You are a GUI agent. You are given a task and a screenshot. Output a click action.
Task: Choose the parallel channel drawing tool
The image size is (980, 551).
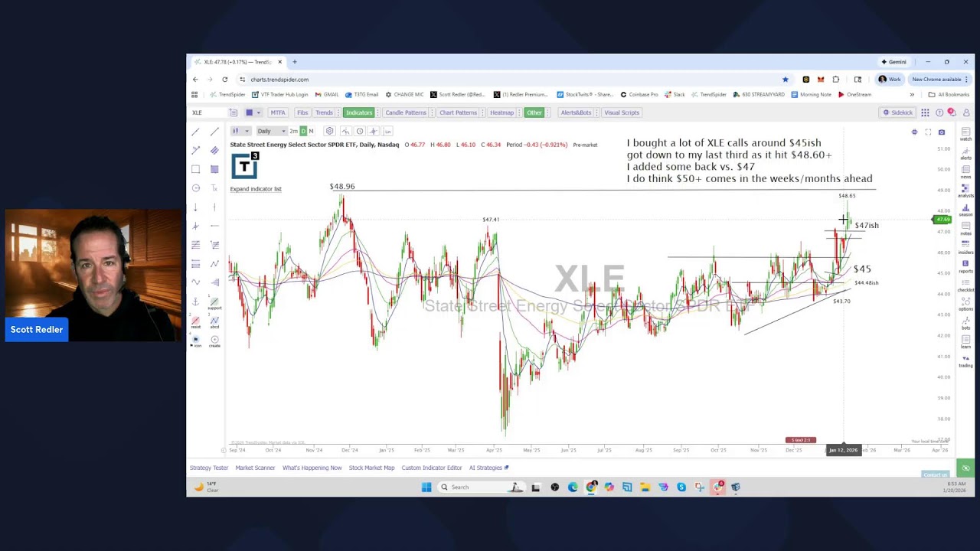214,151
